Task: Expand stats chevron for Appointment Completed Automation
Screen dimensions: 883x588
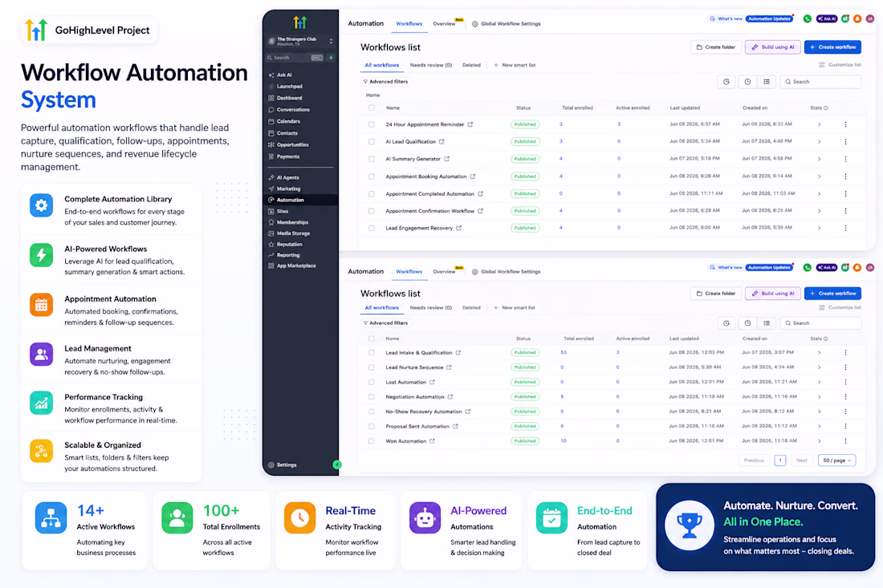Action: [819, 194]
